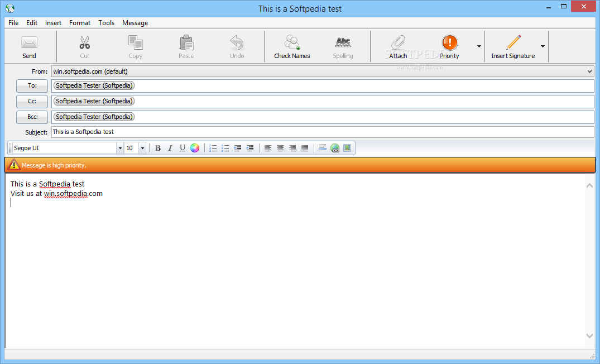This screenshot has width=600, height=364.
Task: Select Softpedia Tester recipient in Cc field
Action: [94, 101]
